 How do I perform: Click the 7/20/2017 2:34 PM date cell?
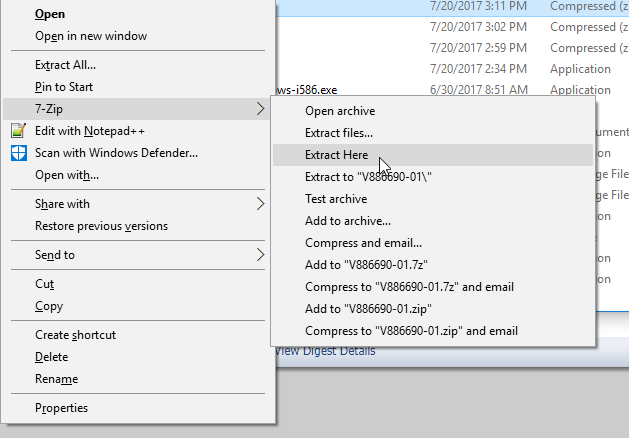click(x=478, y=69)
